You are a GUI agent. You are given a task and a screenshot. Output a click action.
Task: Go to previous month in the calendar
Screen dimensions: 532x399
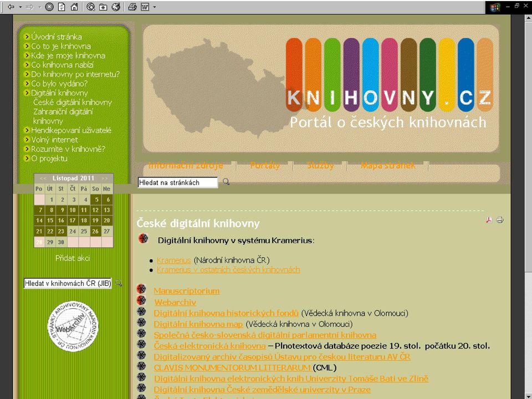pyautogui.click(x=43, y=178)
